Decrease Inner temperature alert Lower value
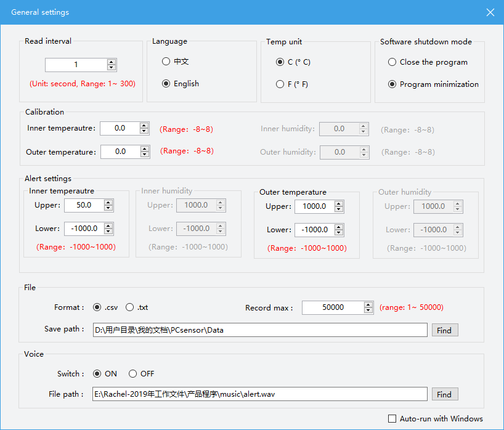This screenshot has width=504, height=430. [x=108, y=232]
